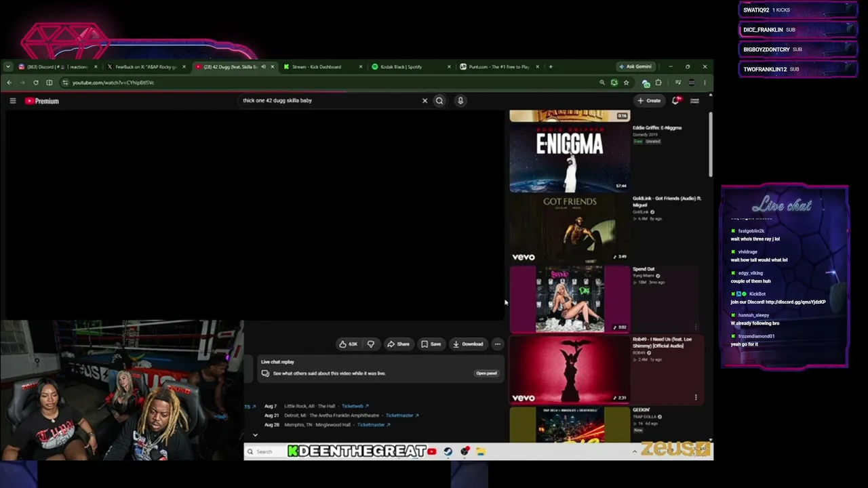868x488 pixels.
Task: Download the video
Action: tap(468, 344)
